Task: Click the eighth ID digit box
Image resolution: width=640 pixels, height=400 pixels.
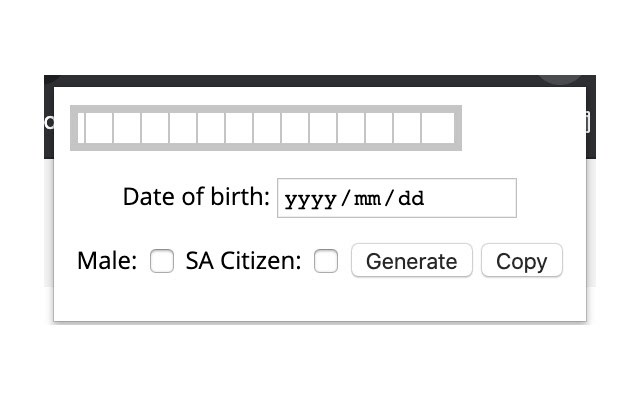Action: coord(295,128)
